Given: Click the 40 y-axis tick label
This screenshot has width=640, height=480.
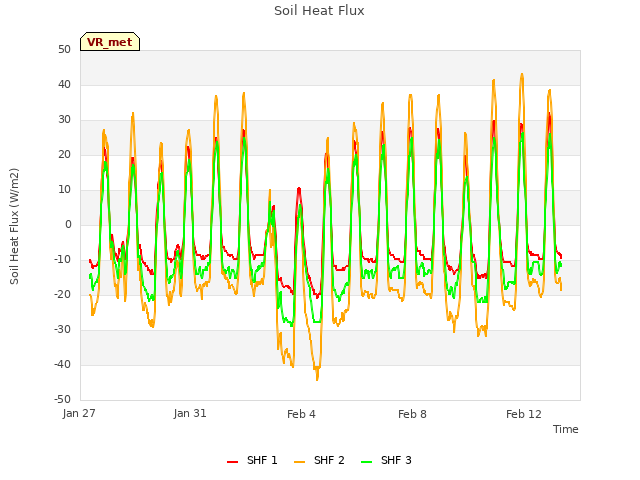Looking at the screenshot, I should pyautogui.click(x=64, y=84).
